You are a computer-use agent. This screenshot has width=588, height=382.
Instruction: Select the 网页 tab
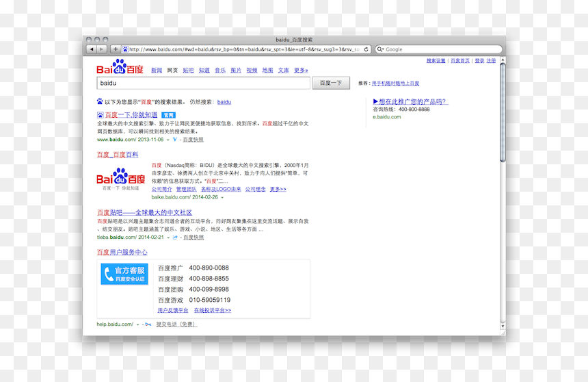pos(172,71)
